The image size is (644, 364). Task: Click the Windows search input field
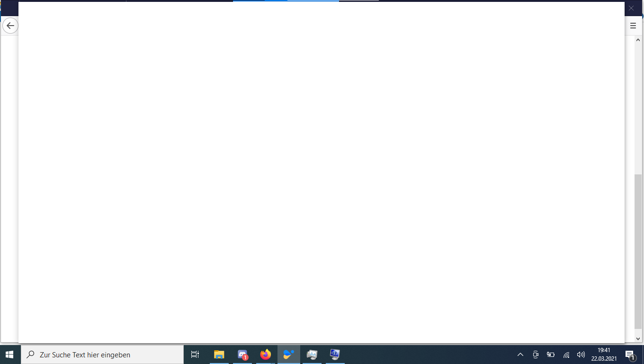click(102, 354)
